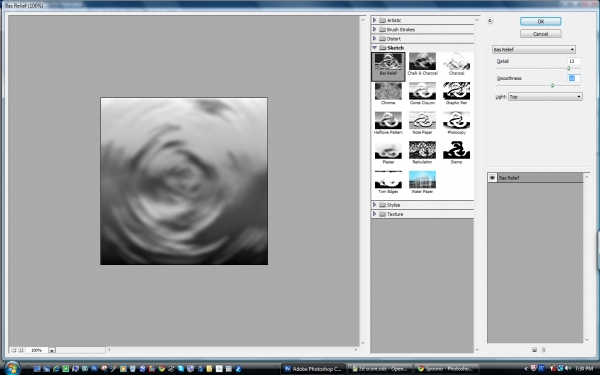Select the Halftone Pattern filter thumbnail

388,121
